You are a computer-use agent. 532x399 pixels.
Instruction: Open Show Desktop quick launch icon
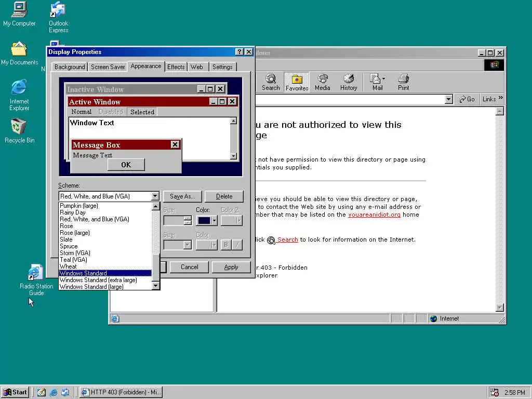coord(42,392)
